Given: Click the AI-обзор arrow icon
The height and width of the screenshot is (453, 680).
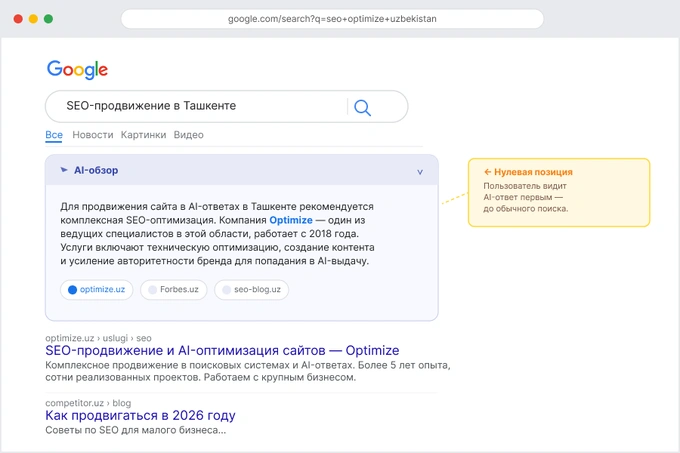Looking at the screenshot, I should (x=64, y=170).
